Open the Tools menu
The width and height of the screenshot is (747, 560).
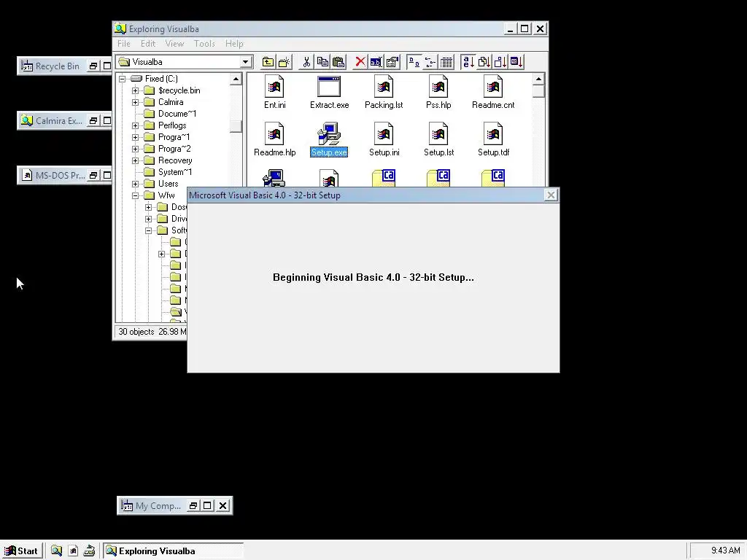[204, 43]
